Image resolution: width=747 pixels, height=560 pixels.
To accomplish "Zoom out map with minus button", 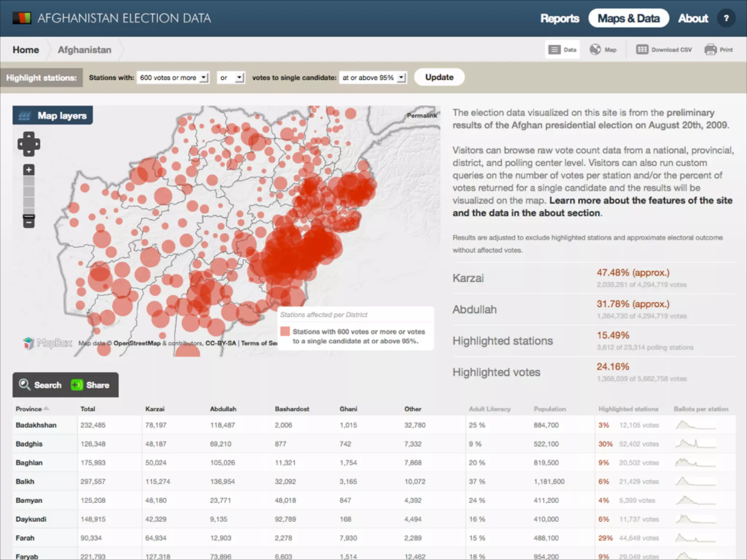I will [x=29, y=221].
